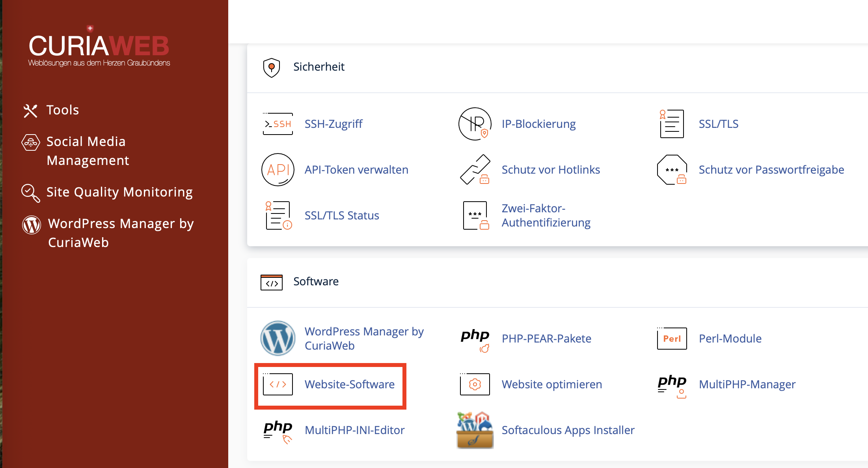The image size is (868, 468).
Task: Open the MultiPHP-INI-Editor link
Action: point(354,430)
